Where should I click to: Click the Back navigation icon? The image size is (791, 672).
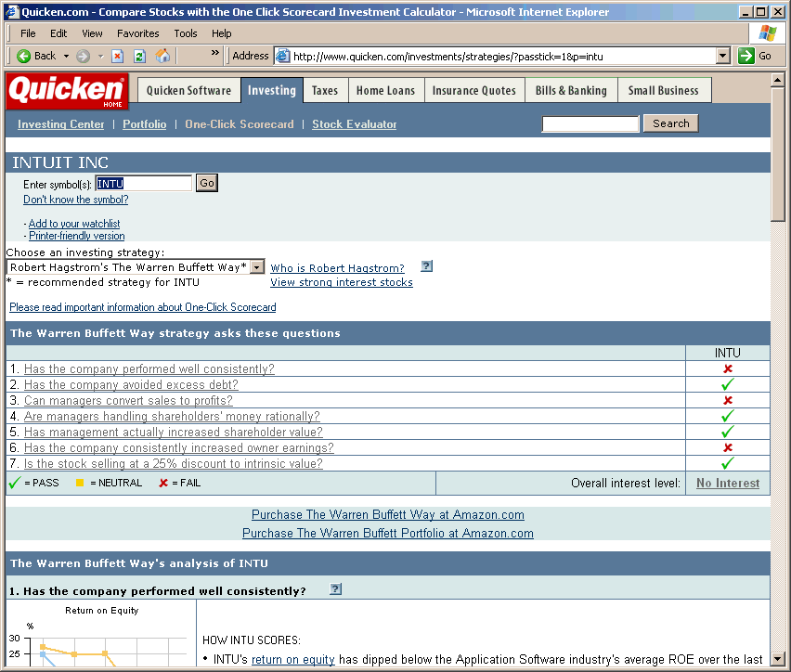[x=22, y=56]
